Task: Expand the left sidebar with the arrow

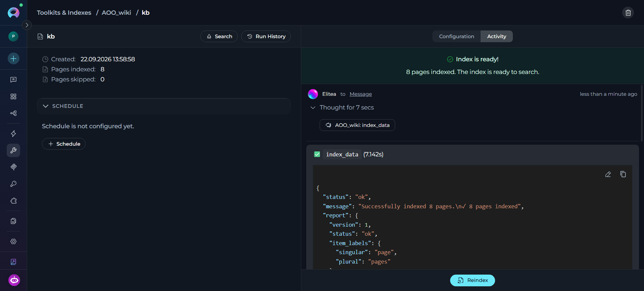Action: (27, 25)
